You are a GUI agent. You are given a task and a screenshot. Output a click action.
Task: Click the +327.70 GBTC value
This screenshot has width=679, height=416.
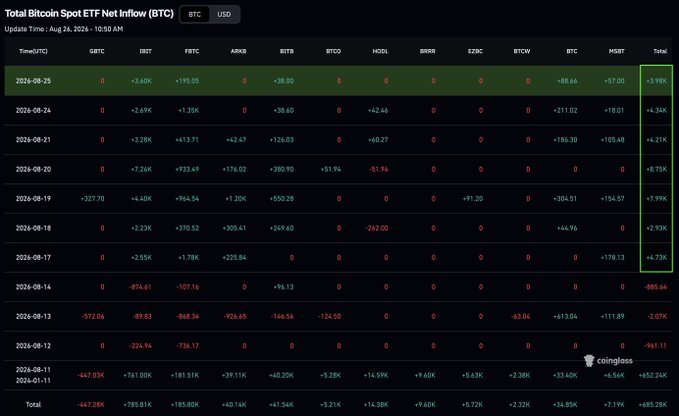click(x=92, y=199)
